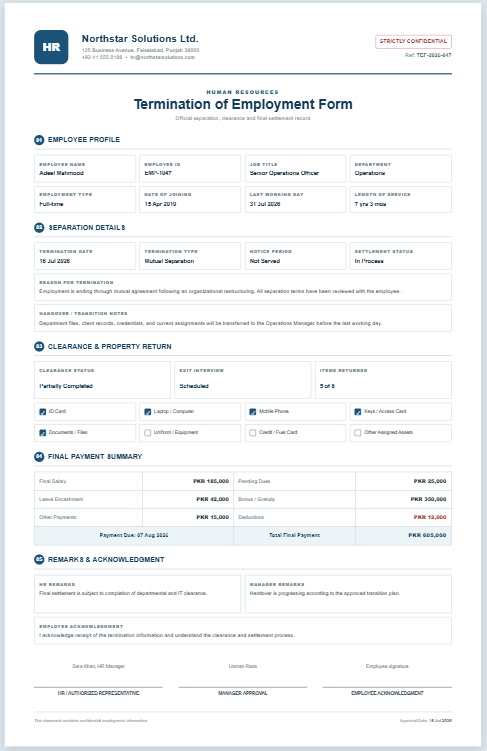The width and height of the screenshot is (487, 751).
Task: Click the HR logo badge
Action: (x=51, y=47)
